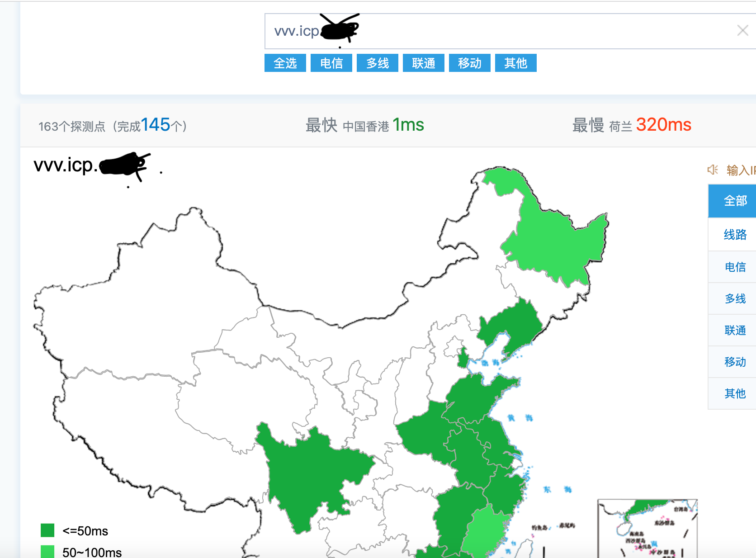The height and width of the screenshot is (558, 756).
Task: Click the 其他 filter button
Action: click(515, 63)
